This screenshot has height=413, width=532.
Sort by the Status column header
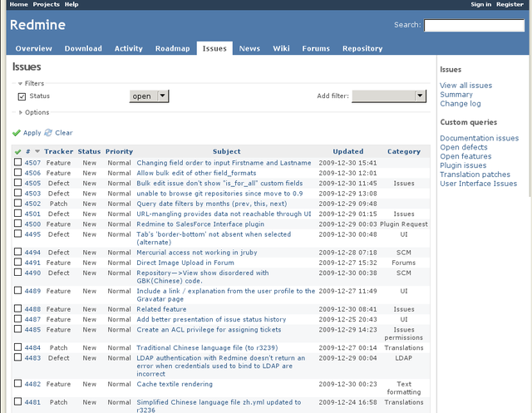point(89,151)
